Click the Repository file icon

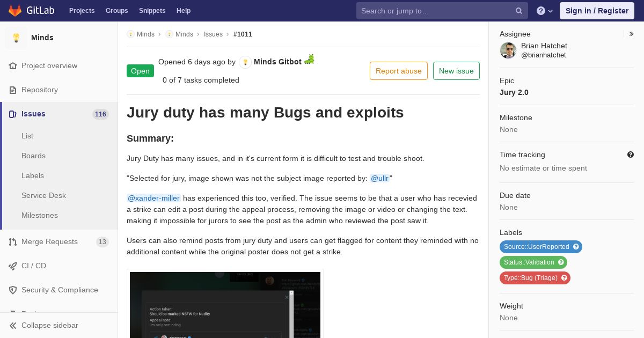coord(13,90)
